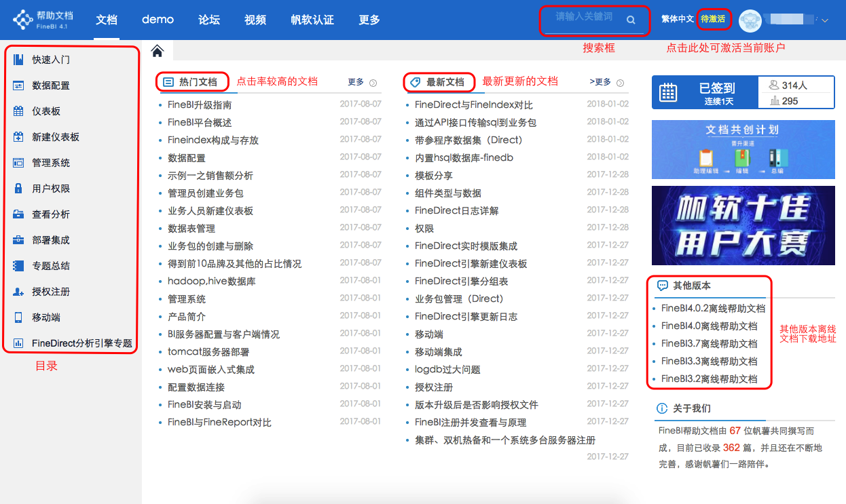Screen dimensions: 846x504
Task: Click the >更多 arrow for 最新文档
Action: pyautogui.click(x=620, y=83)
